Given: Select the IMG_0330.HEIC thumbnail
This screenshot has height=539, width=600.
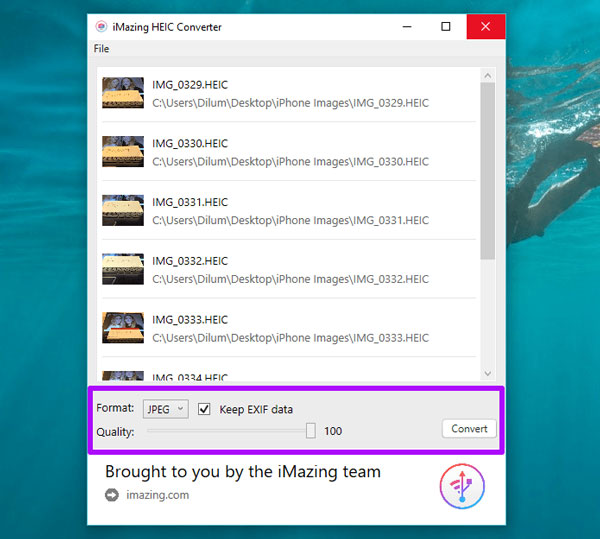Looking at the screenshot, I should click(x=123, y=151).
